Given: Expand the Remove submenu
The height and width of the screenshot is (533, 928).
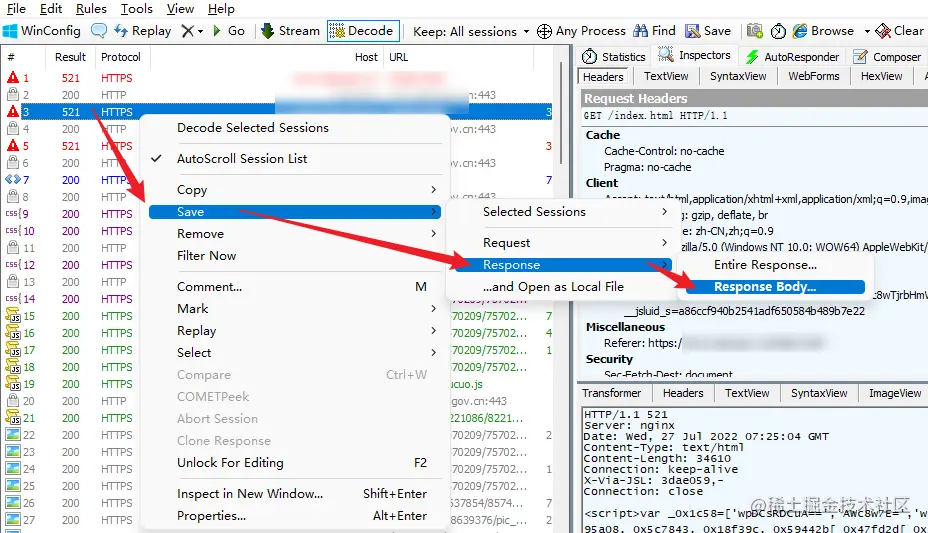Looking at the screenshot, I should (x=295, y=234).
